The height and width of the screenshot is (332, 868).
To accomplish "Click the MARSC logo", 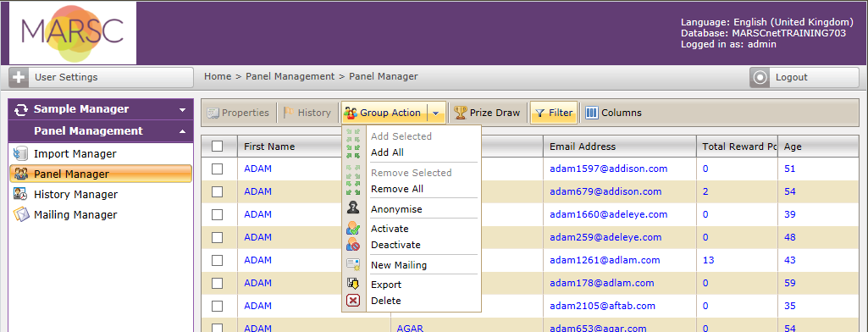I will pos(73,33).
